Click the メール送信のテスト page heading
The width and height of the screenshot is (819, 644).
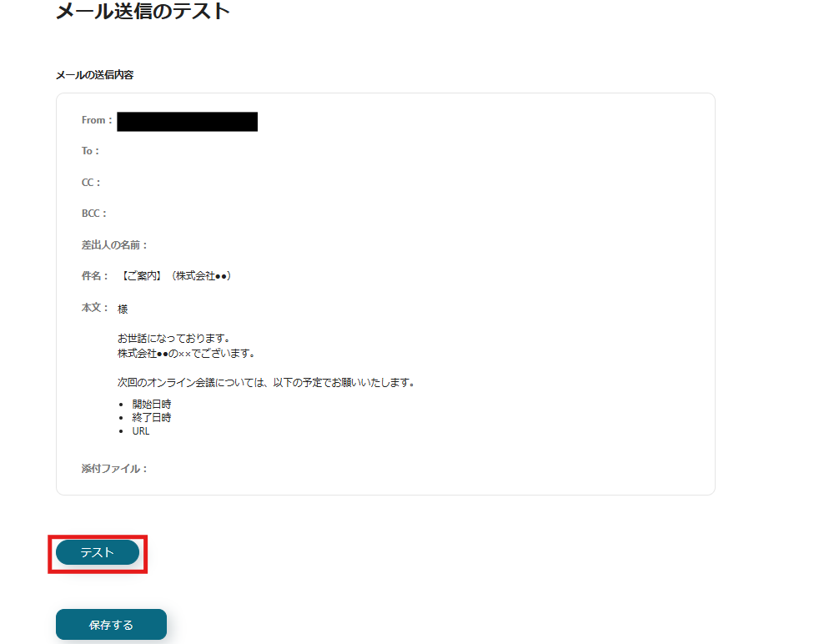tap(143, 11)
